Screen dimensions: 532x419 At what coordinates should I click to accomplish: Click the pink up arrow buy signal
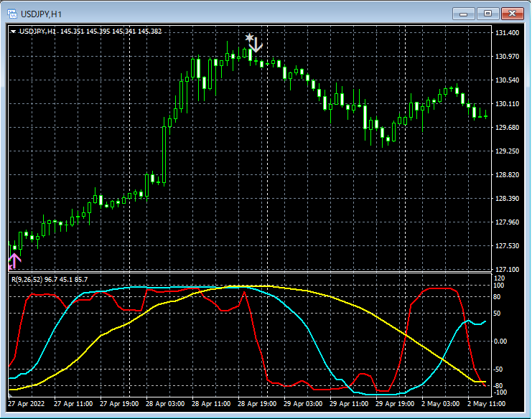[14, 260]
